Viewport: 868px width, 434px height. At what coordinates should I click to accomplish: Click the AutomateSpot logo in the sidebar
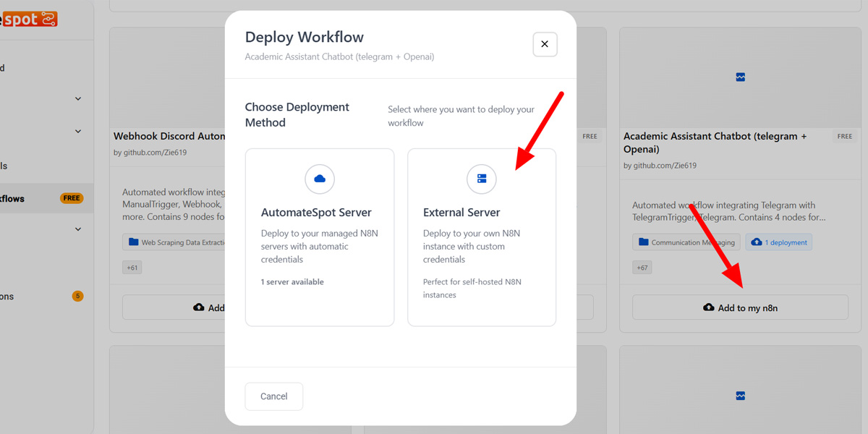(29, 20)
